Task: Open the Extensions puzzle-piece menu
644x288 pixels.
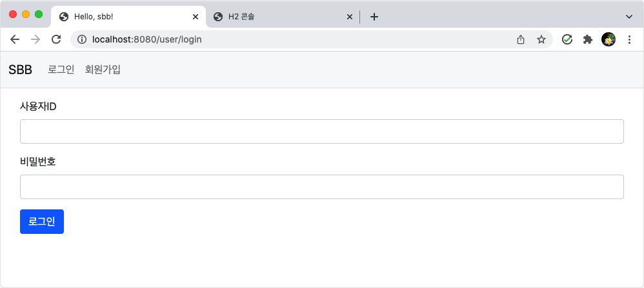Action: click(588, 39)
